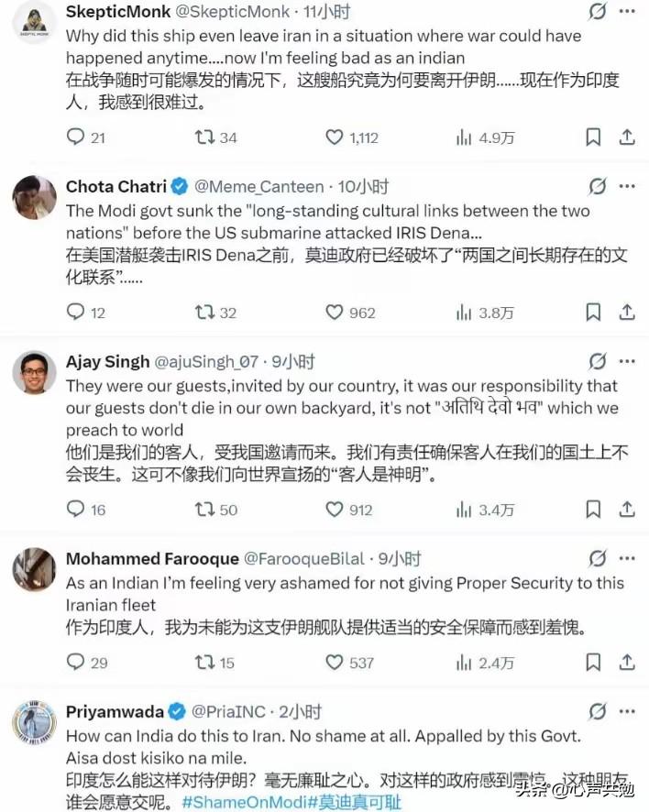
Task: Open reply box on Ajay Singh's tweet
Action: (75, 509)
